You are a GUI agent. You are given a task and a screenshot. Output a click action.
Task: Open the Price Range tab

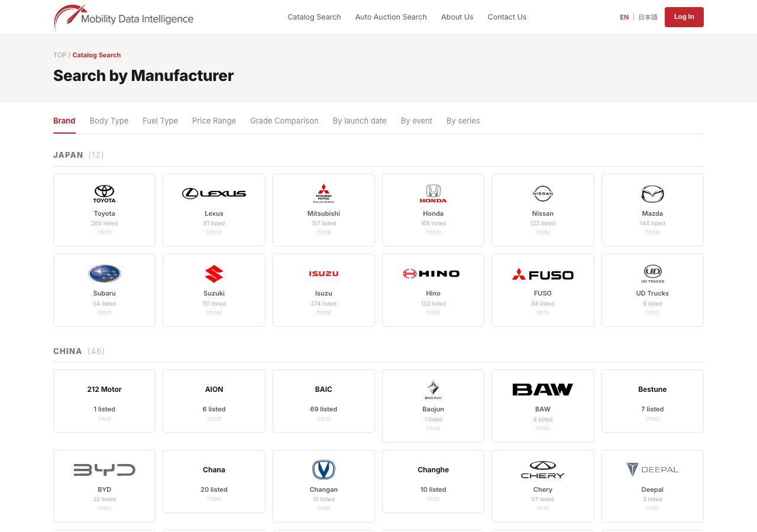[214, 121]
